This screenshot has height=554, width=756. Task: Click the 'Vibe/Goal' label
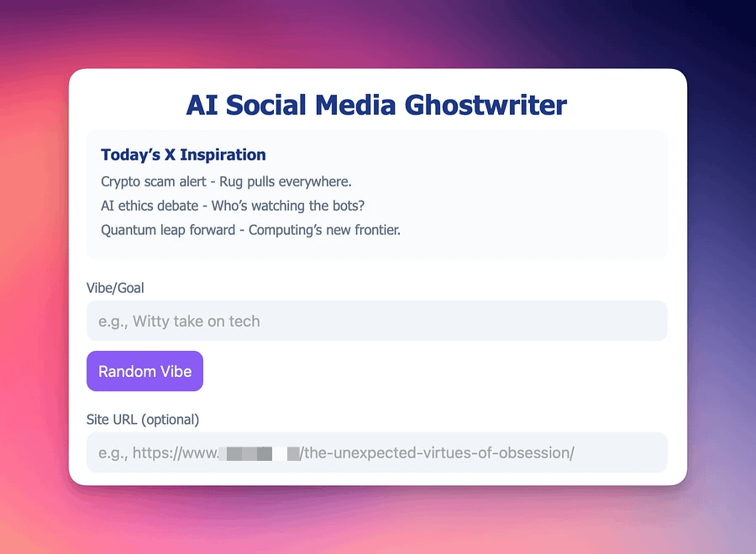(115, 288)
